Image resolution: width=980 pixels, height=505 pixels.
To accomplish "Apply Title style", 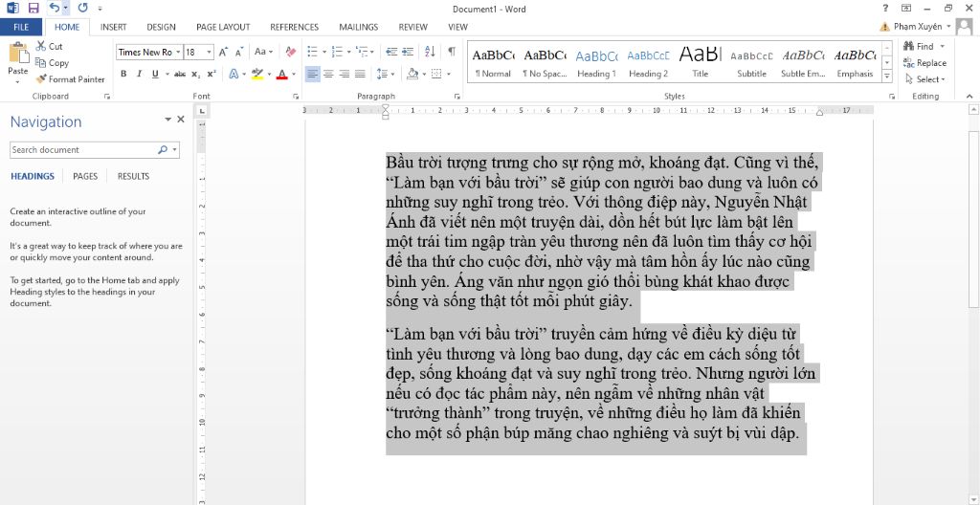I will [700, 62].
